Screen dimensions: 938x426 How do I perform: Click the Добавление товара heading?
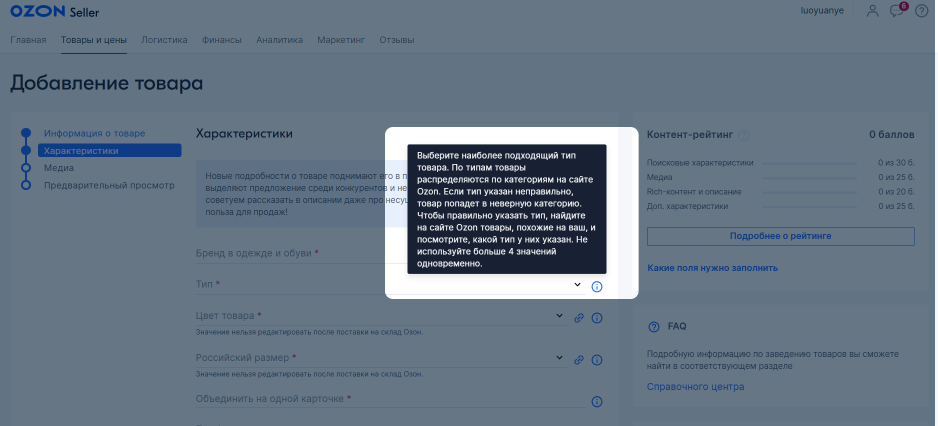tap(106, 83)
